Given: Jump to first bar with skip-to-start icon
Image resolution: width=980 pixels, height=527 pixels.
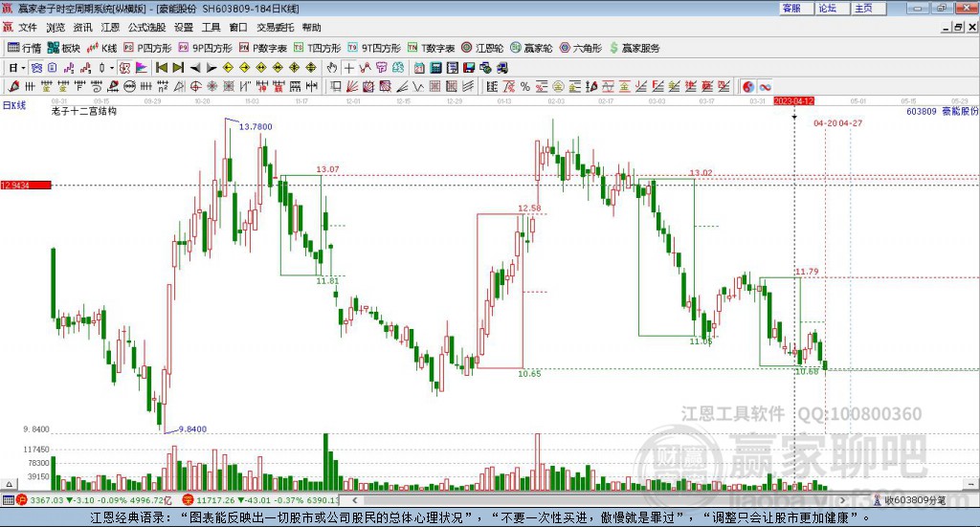Looking at the screenshot, I should click(x=161, y=68).
